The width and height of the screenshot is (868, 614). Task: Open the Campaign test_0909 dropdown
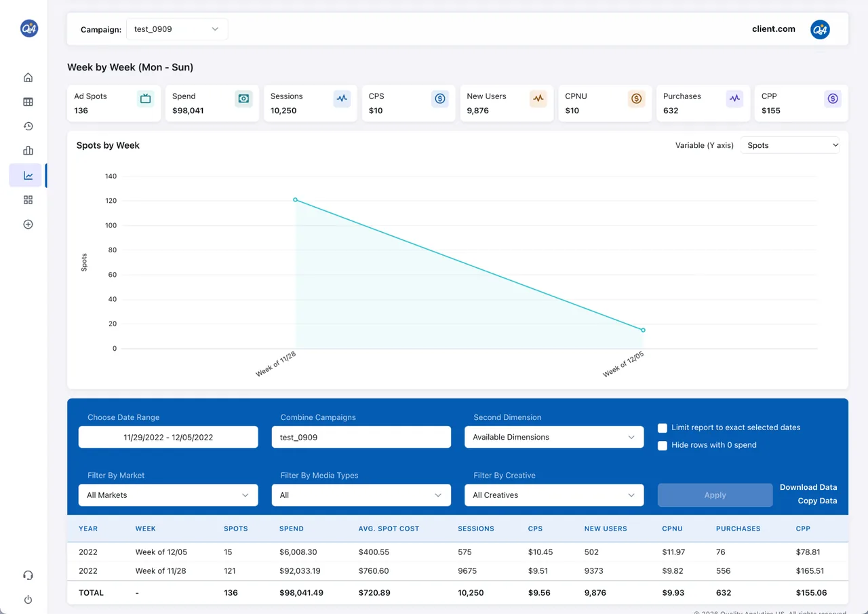coord(177,29)
